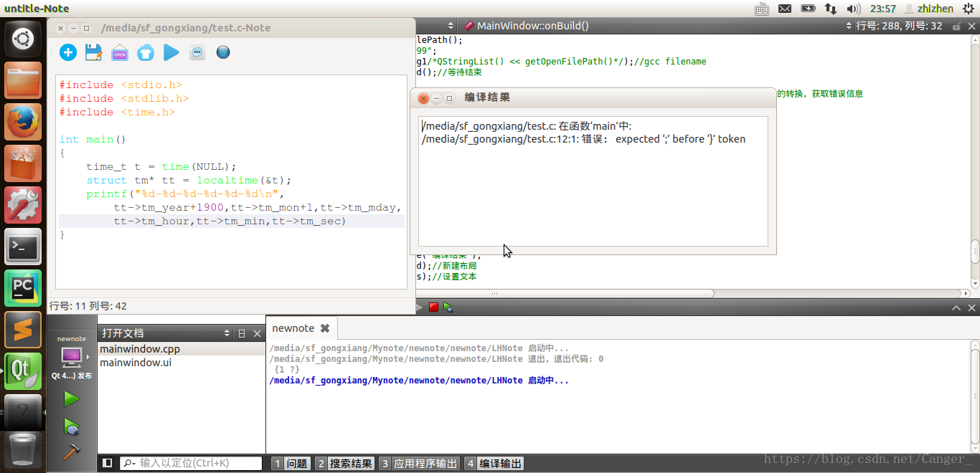Select mainwindow.ui in open documents

(x=136, y=363)
